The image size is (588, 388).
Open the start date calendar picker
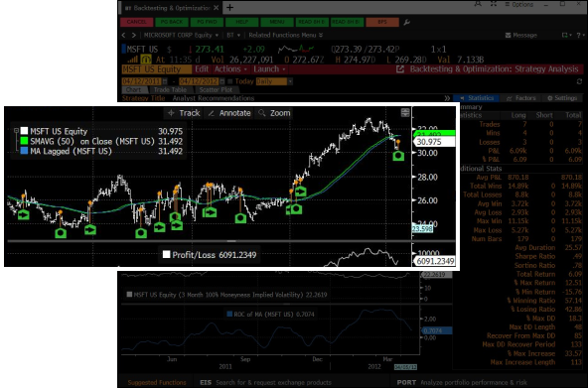[x=164, y=81]
